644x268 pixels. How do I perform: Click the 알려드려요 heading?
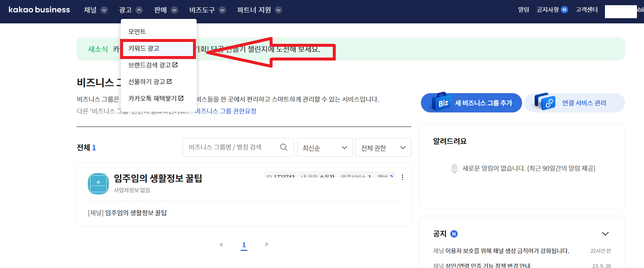click(x=450, y=141)
